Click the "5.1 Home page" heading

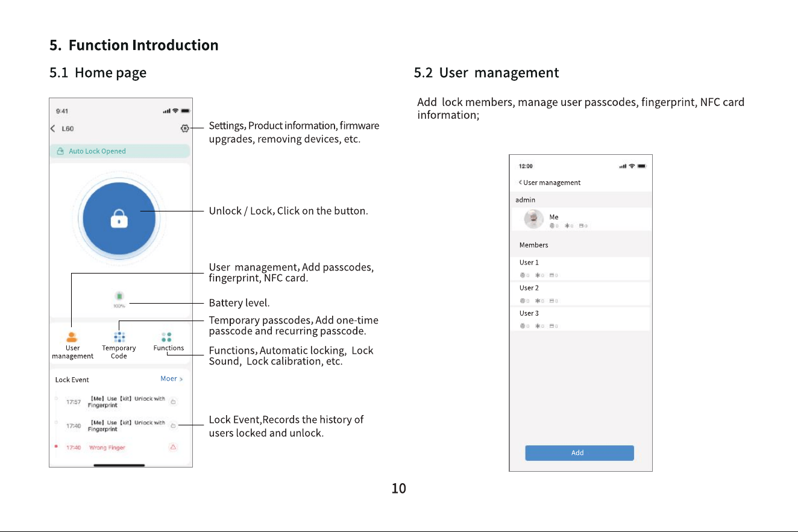pos(98,73)
